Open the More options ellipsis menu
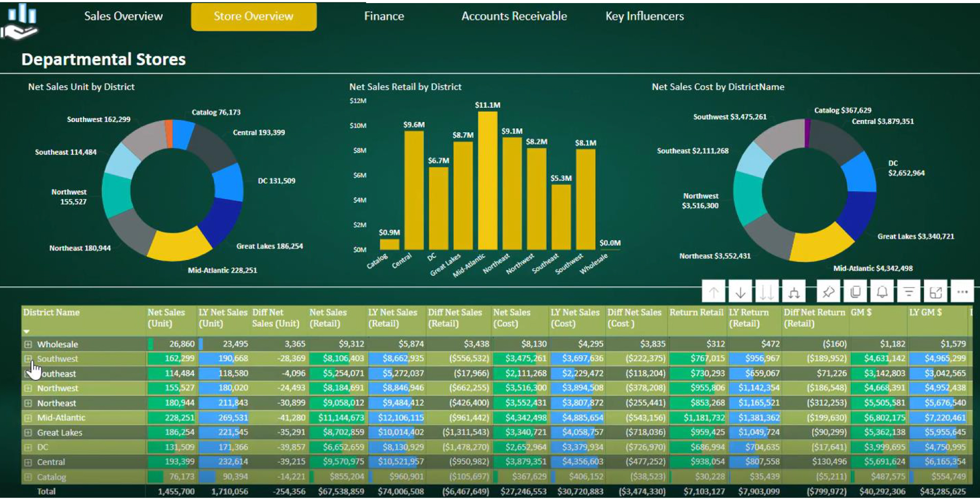The height and width of the screenshot is (500, 980). [963, 291]
